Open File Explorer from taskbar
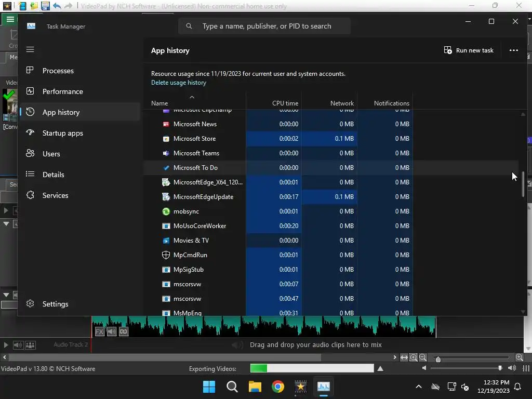Viewport: 532px width, 399px height. 255,387
